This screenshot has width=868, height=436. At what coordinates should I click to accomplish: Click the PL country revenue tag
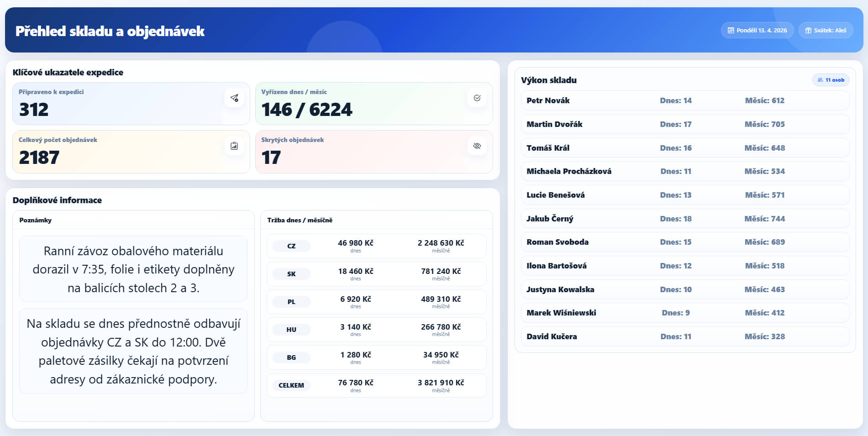click(291, 302)
